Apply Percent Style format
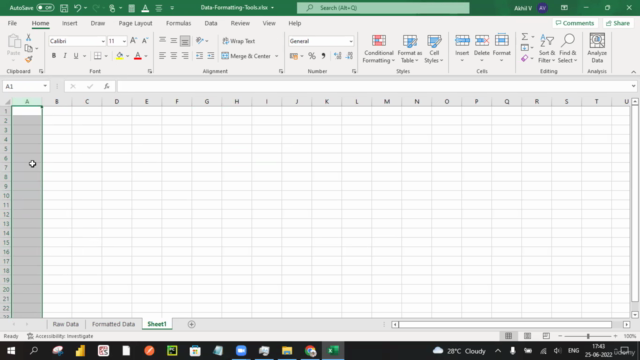This screenshot has height=360, width=640. tap(312, 56)
